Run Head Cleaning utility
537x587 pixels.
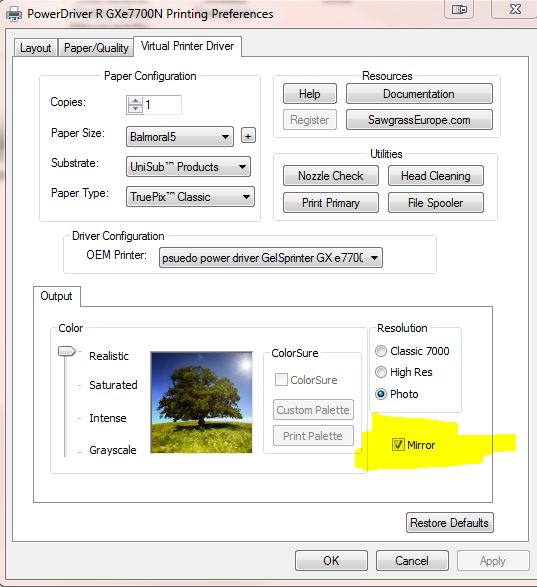point(436,176)
